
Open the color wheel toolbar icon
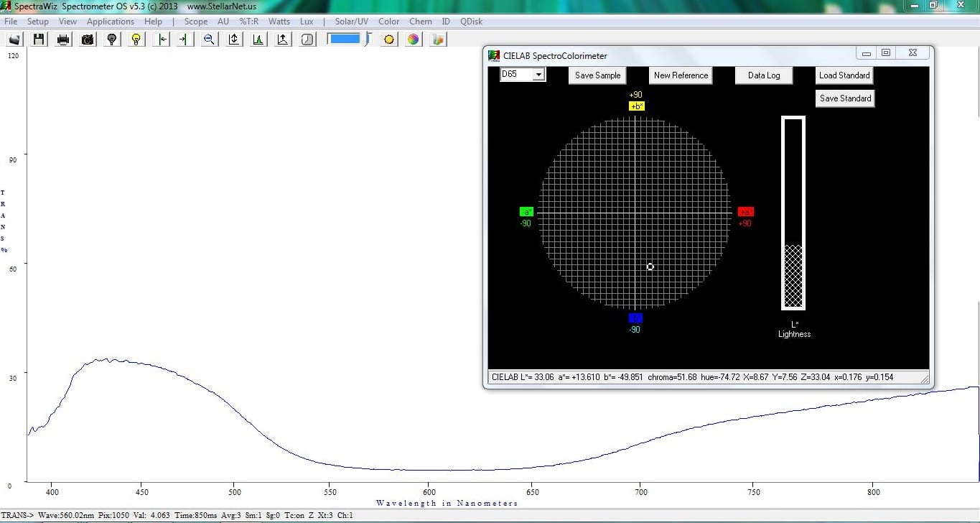click(414, 40)
